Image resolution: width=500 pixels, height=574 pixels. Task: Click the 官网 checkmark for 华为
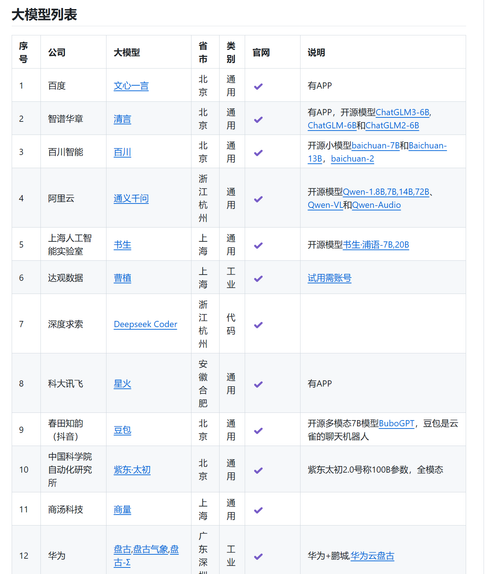pyautogui.click(x=258, y=556)
